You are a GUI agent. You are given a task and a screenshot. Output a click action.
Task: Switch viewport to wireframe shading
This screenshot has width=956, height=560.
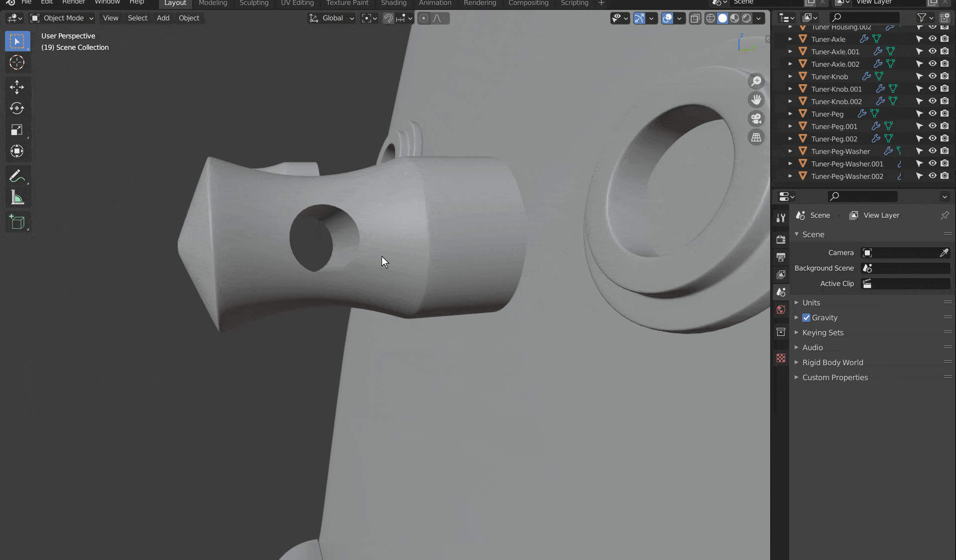click(x=710, y=18)
